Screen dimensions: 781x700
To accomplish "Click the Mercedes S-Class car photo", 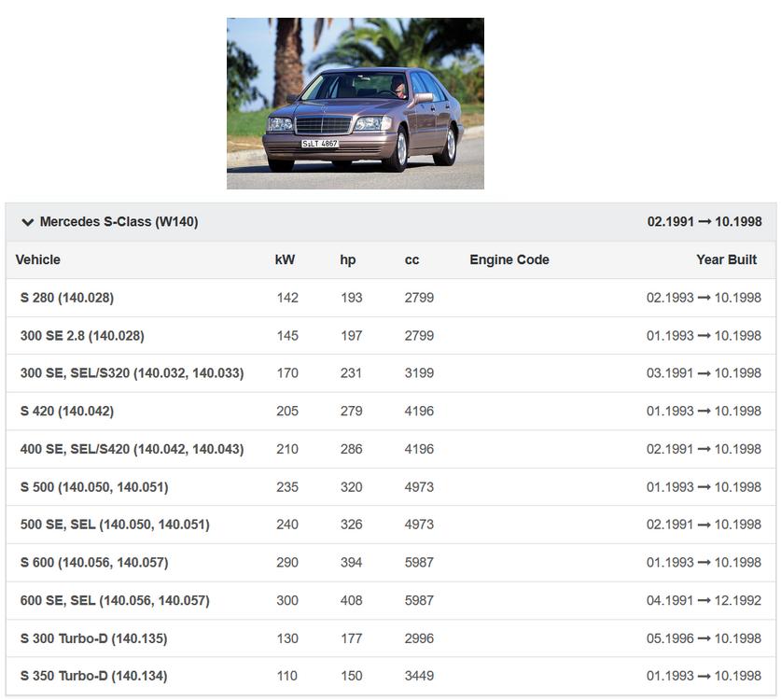I will pyautogui.click(x=355, y=104).
